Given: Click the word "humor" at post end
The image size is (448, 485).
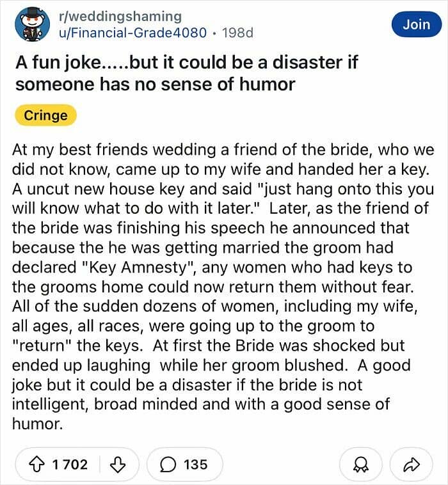Looking at the screenshot, I should tap(37, 424).
